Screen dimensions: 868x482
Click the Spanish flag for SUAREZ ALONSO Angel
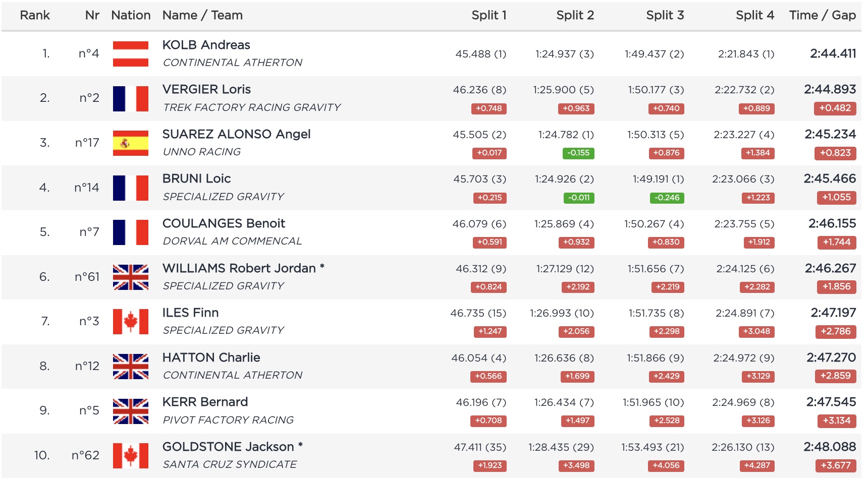click(x=130, y=143)
